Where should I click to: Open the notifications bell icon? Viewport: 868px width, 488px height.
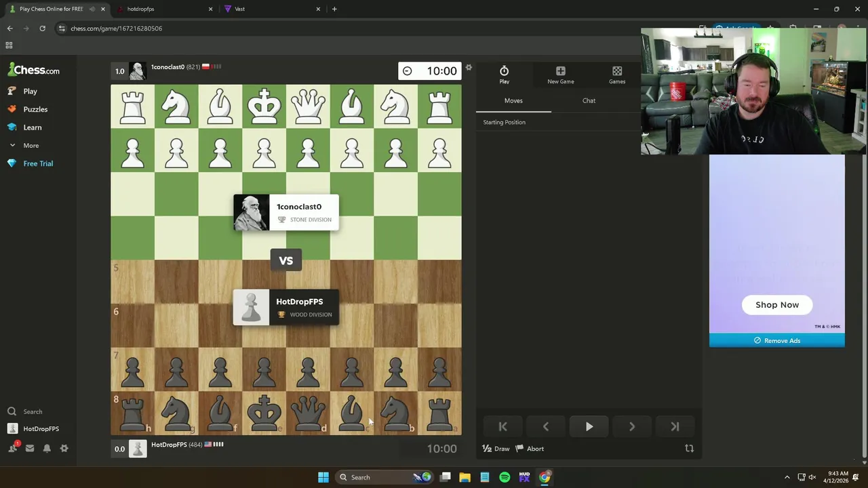pyautogui.click(x=47, y=449)
